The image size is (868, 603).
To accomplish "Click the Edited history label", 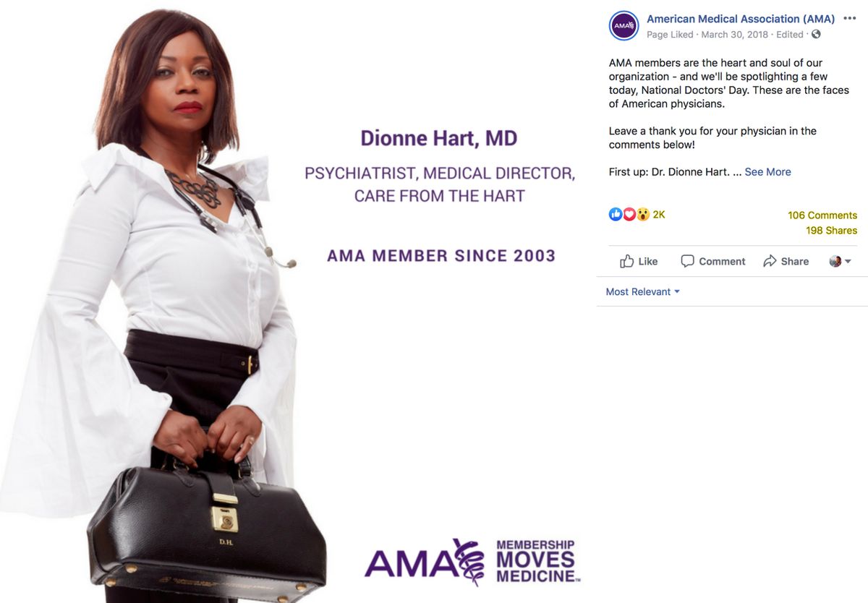I will click(x=789, y=35).
